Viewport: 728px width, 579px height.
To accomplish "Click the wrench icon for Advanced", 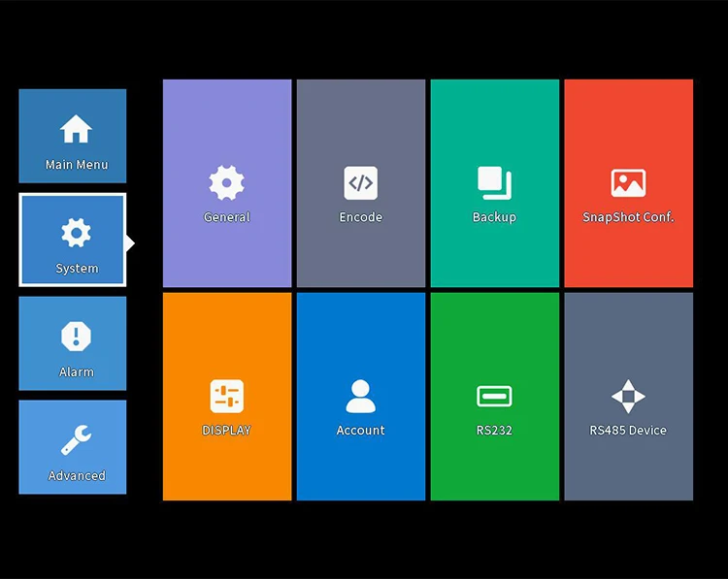I will (x=76, y=439).
